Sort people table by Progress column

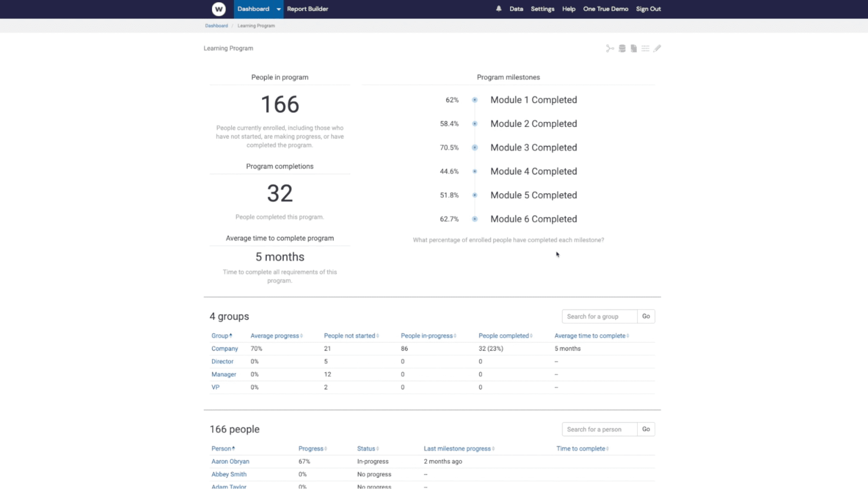click(x=313, y=449)
